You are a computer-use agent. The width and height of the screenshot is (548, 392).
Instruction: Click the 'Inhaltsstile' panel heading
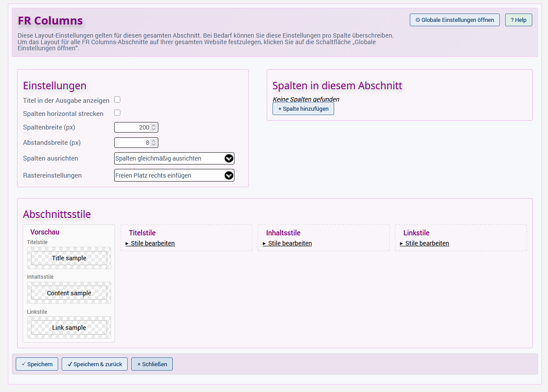[283, 233]
